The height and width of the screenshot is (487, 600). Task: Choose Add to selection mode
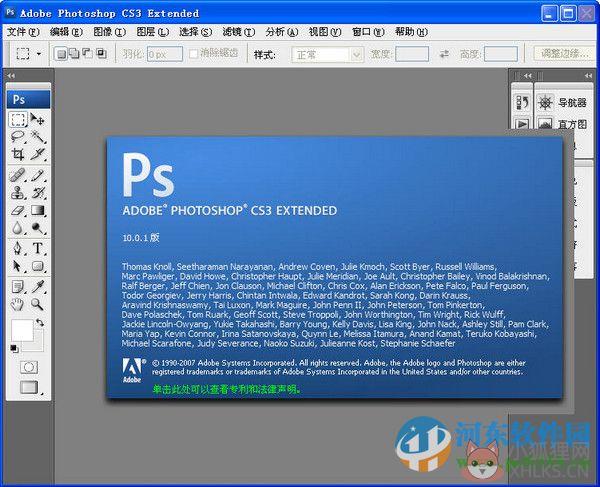click(x=74, y=54)
